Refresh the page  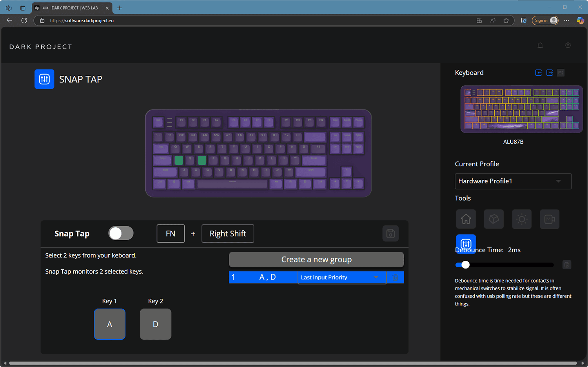[24, 20]
